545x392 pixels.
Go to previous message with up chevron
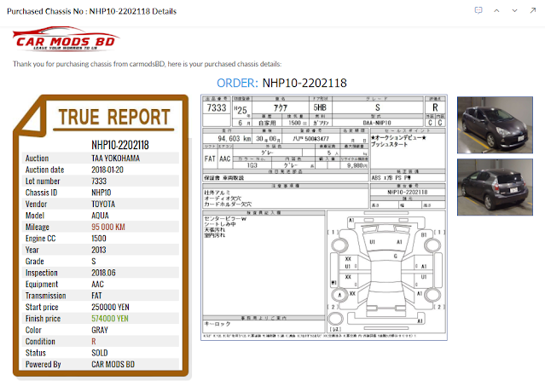pyautogui.click(x=496, y=11)
